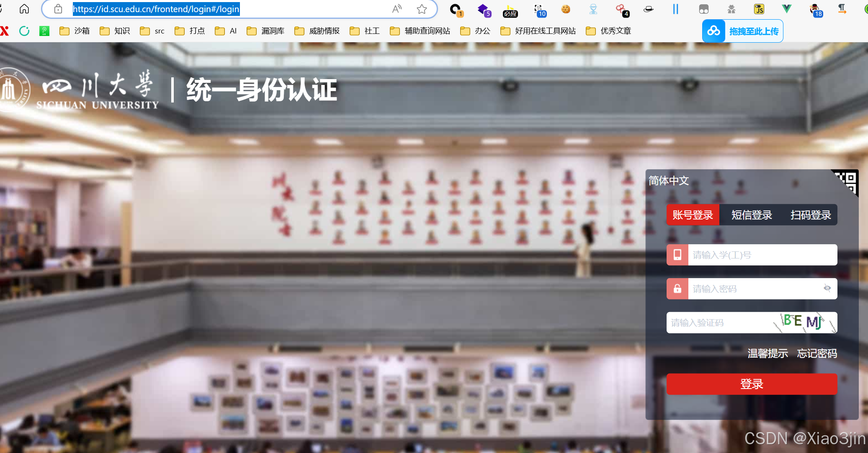868x453 pixels.
Task: Expand the 社工 bookmark folder
Action: (x=365, y=31)
